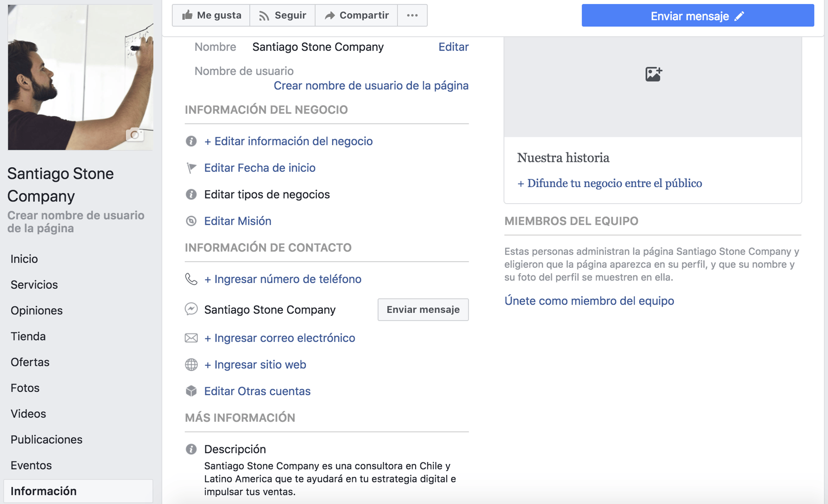Click the share arrow icon on Compartir
828x504 pixels.
click(x=330, y=16)
